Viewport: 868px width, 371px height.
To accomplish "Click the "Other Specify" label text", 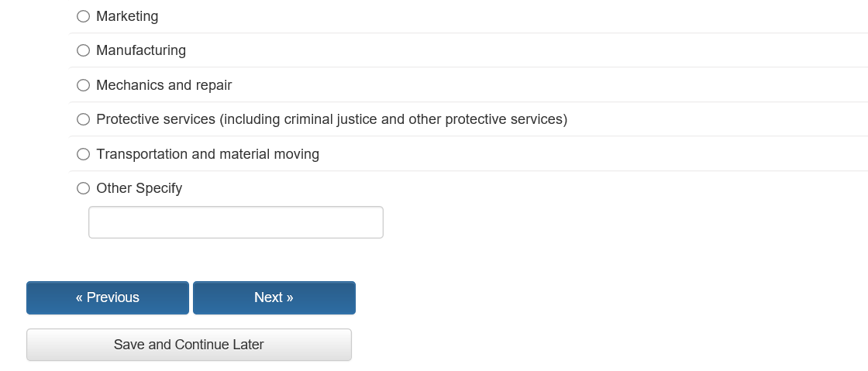I will (x=139, y=188).
